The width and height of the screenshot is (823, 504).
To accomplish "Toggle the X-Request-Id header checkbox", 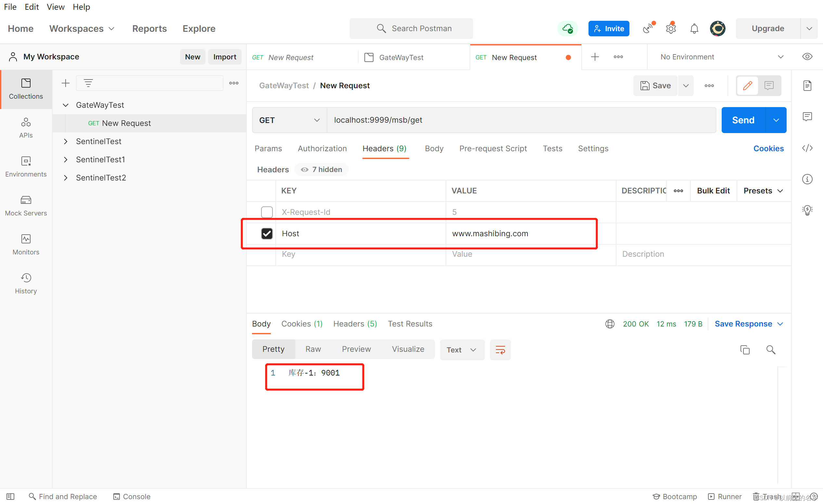I will coord(266,212).
